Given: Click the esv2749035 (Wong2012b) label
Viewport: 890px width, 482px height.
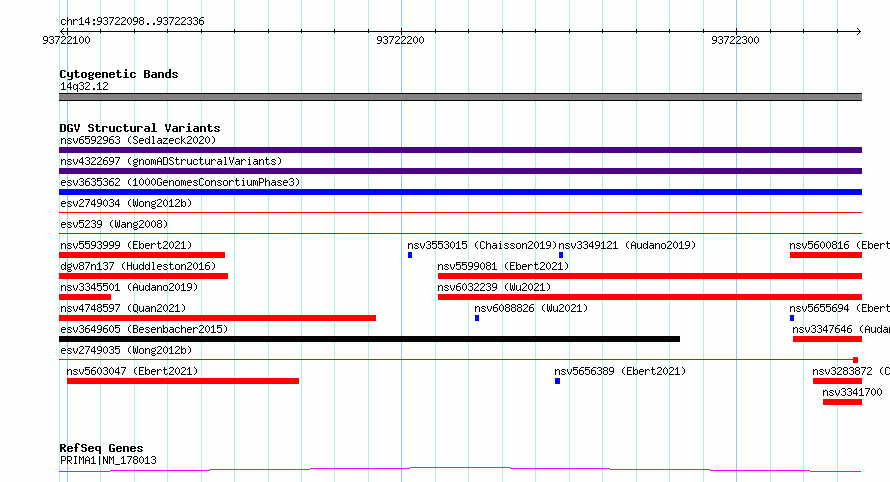Looking at the screenshot, I should pos(126,350).
